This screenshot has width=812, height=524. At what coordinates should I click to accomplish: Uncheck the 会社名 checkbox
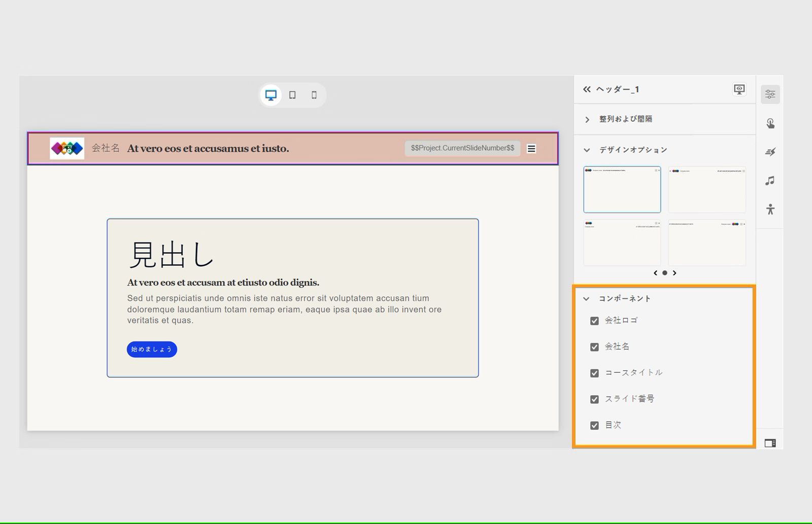coord(594,347)
